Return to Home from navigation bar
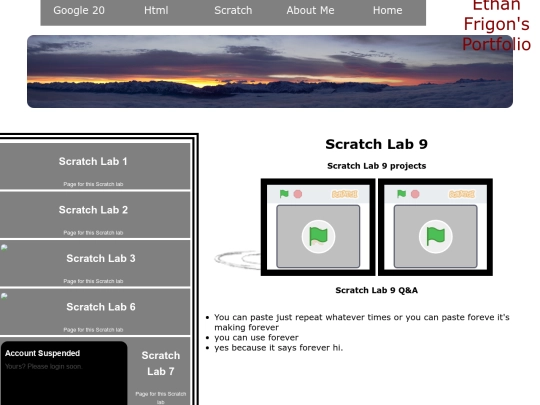540x405 pixels. (387, 10)
